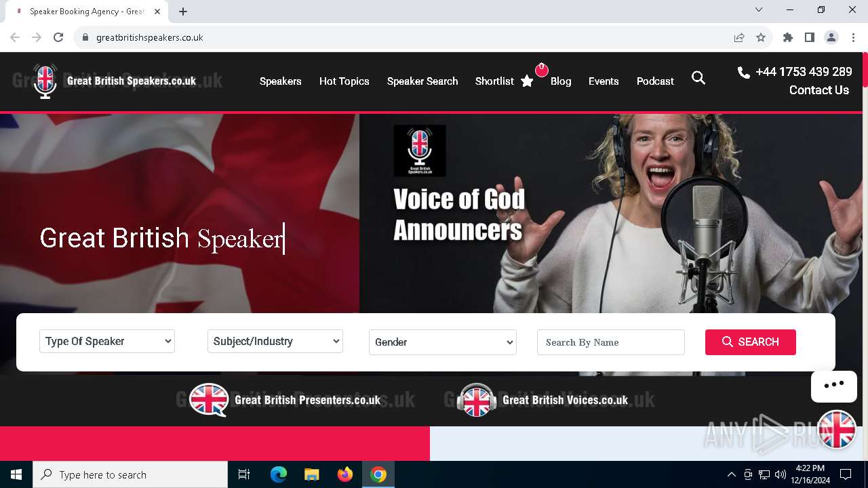Click the Windows taskbar search box
The image size is (868, 488).
(130, 474)
